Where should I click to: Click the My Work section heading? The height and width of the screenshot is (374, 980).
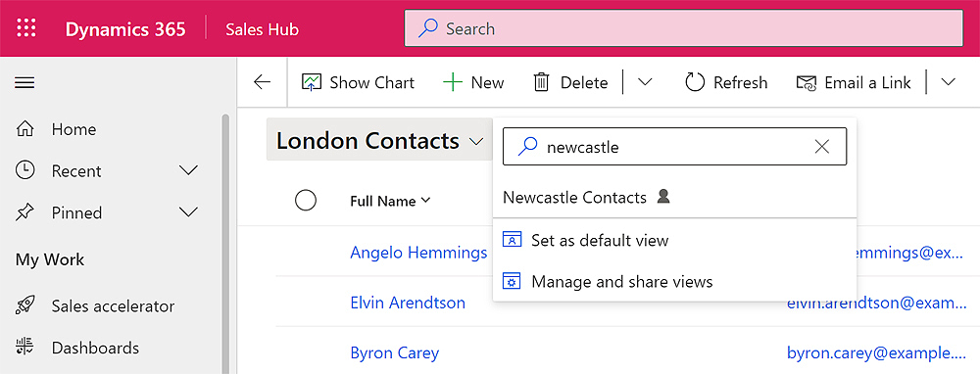click(x=50, y=259)
